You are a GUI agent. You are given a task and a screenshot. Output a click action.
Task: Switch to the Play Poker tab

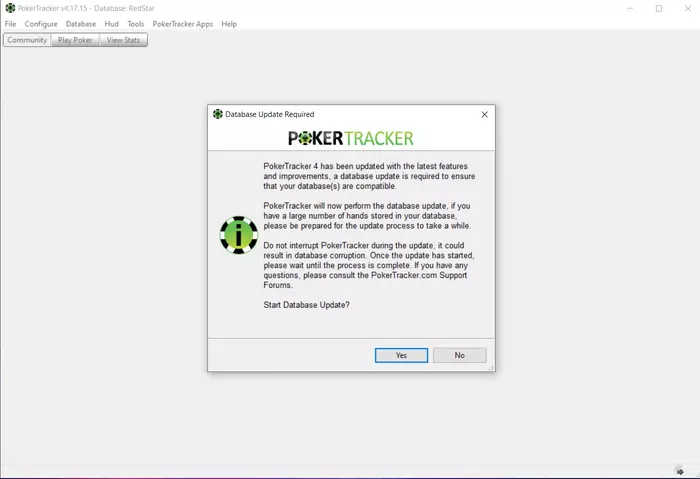coord(75,40)
